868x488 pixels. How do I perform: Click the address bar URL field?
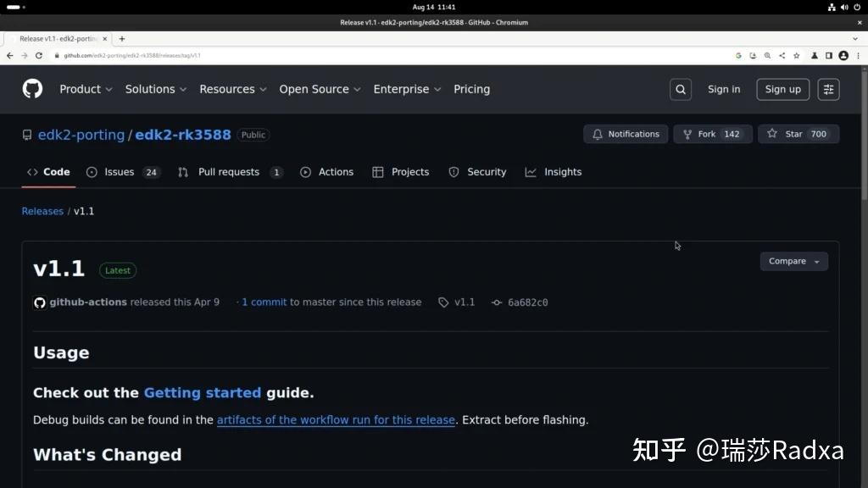click(387, 55)
